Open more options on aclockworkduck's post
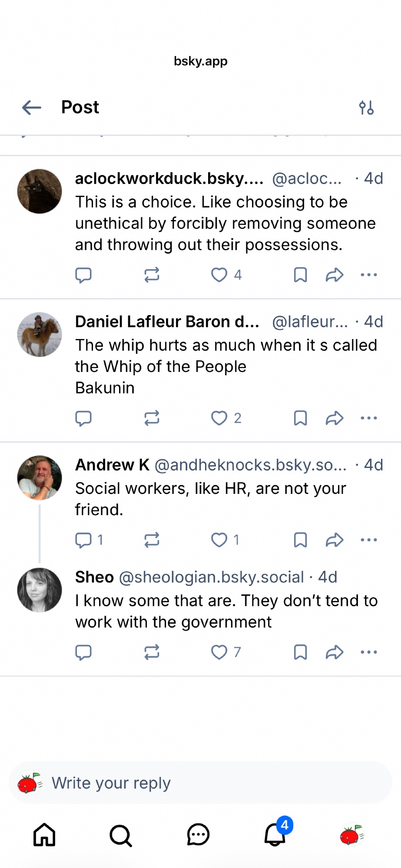The image size is (401, 868). tap(369, 275)
